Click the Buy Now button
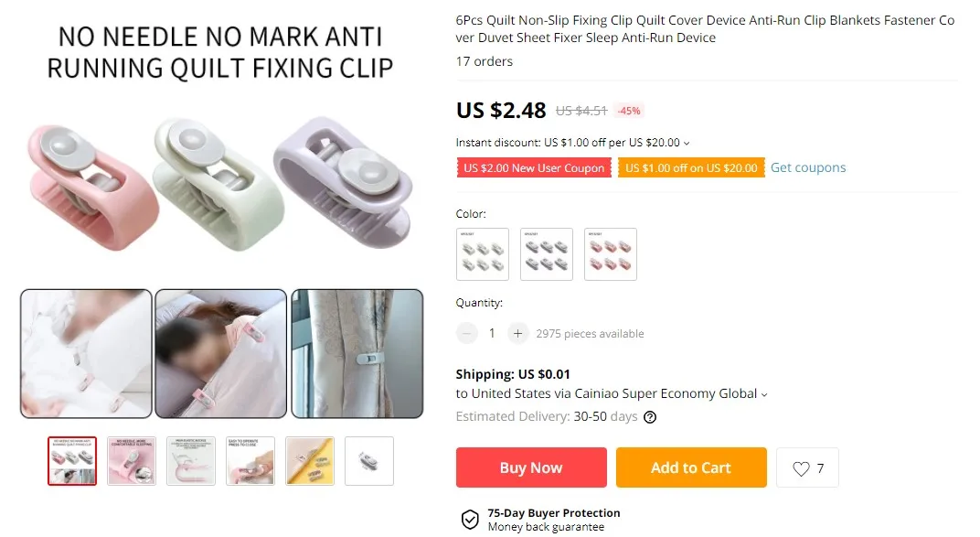 tap(531, 467)
